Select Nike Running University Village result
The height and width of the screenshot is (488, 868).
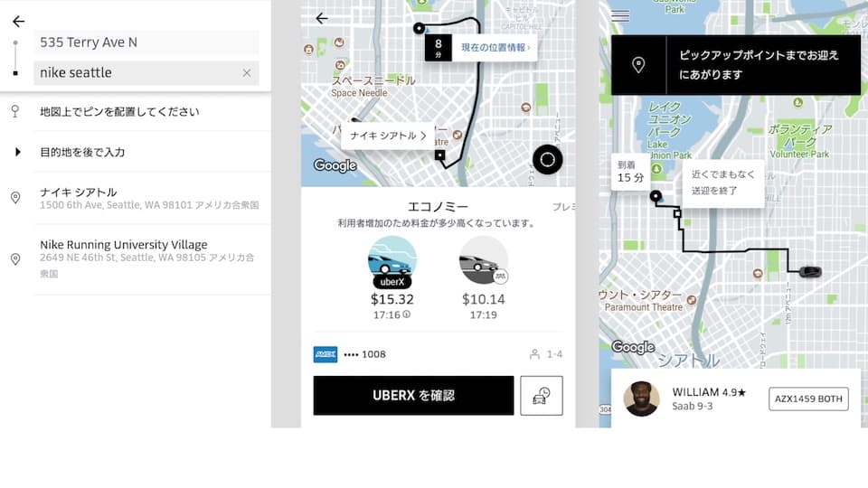click(x=136, y=259)
